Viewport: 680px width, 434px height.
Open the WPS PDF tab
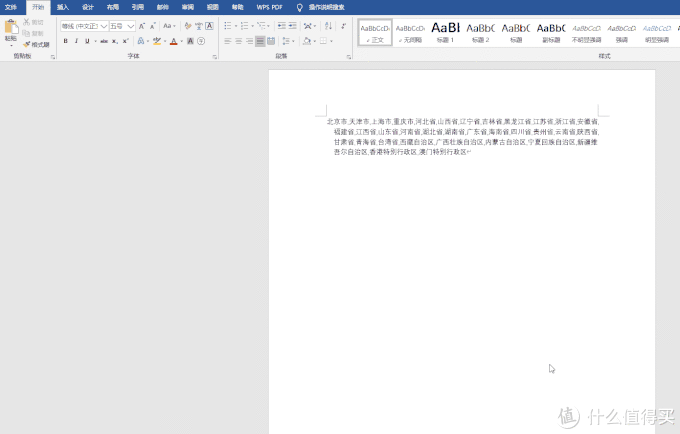click(x=269, y=7)
